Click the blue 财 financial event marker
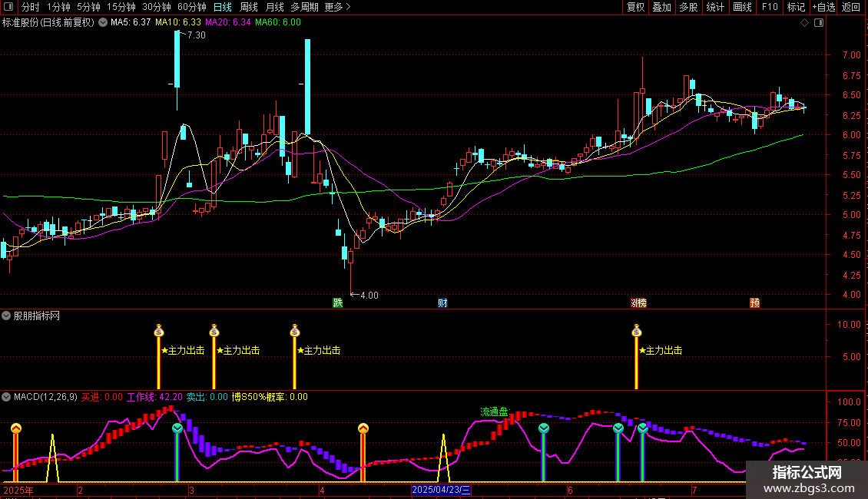Viewport: 868px width, 499px height. click(442, 302)
